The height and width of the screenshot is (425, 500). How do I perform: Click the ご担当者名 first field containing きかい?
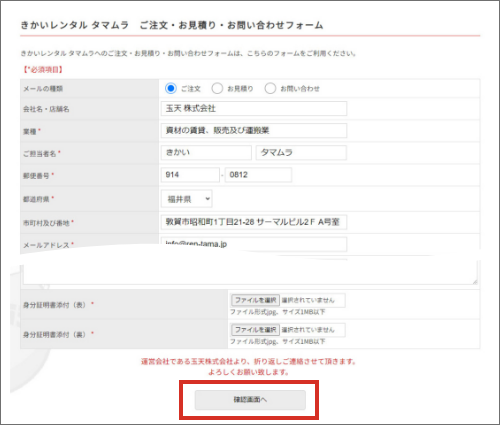[x=206, y=152]
